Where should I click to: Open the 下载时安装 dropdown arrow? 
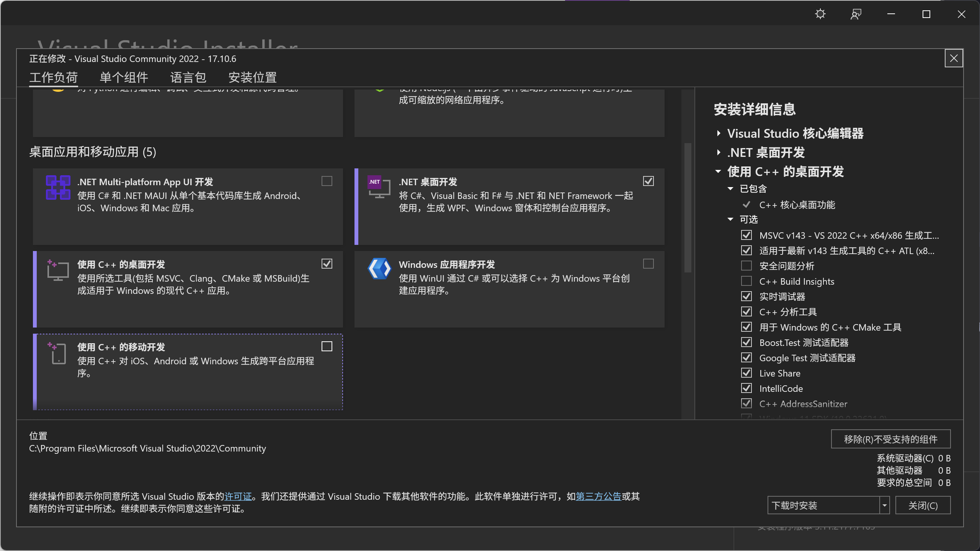tap(884, 505)
